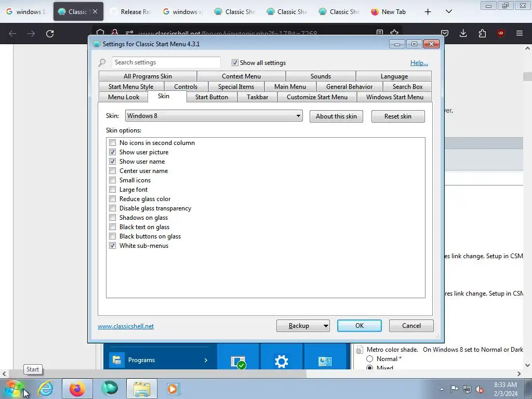Open Customize Start Menu tab
532x399 pixels.
tap(317, 97)
